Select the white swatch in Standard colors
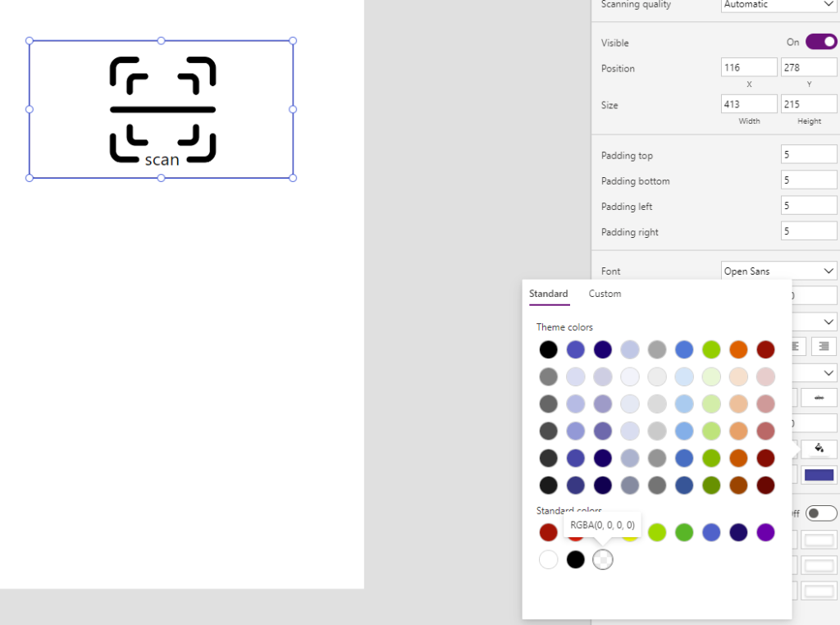 pyautogui.click(x=548, y=559)
